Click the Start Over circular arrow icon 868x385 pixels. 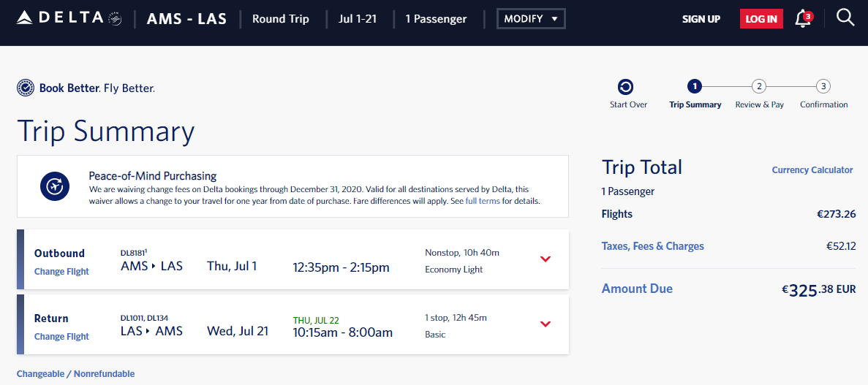[626, 87]
